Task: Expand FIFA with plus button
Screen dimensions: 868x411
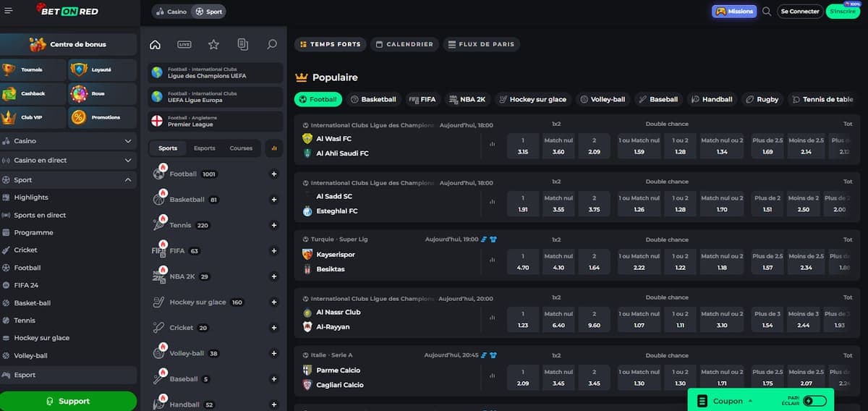Action: [274, 251]
